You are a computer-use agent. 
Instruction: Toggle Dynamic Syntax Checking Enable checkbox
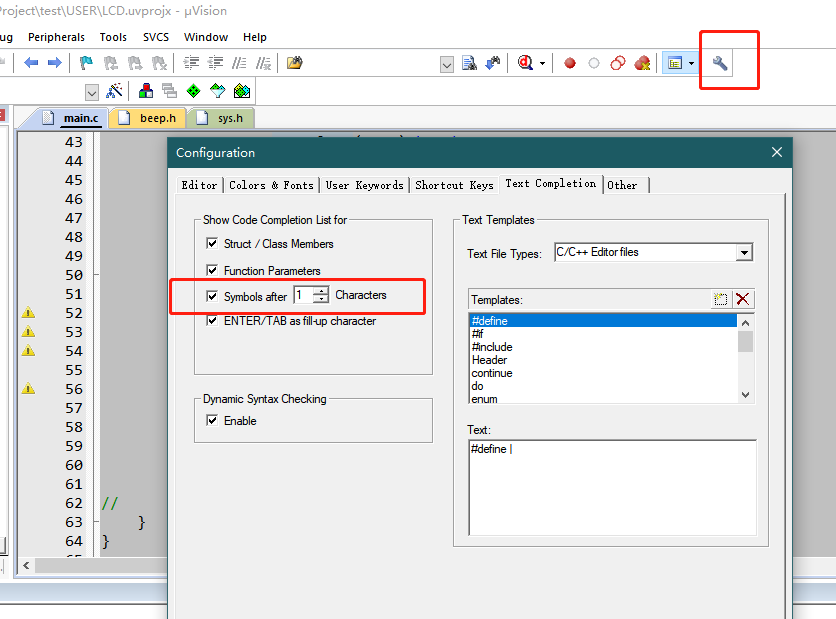[x=212, y=420]
